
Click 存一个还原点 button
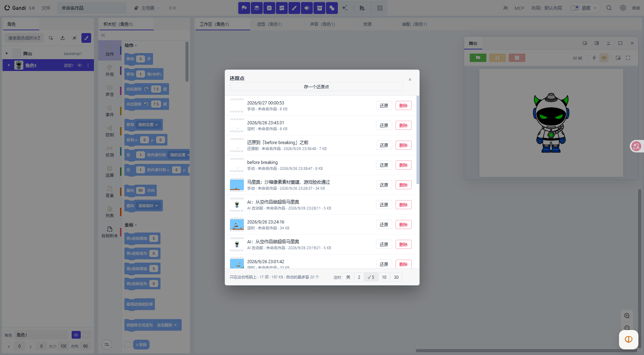coord(316,87)
